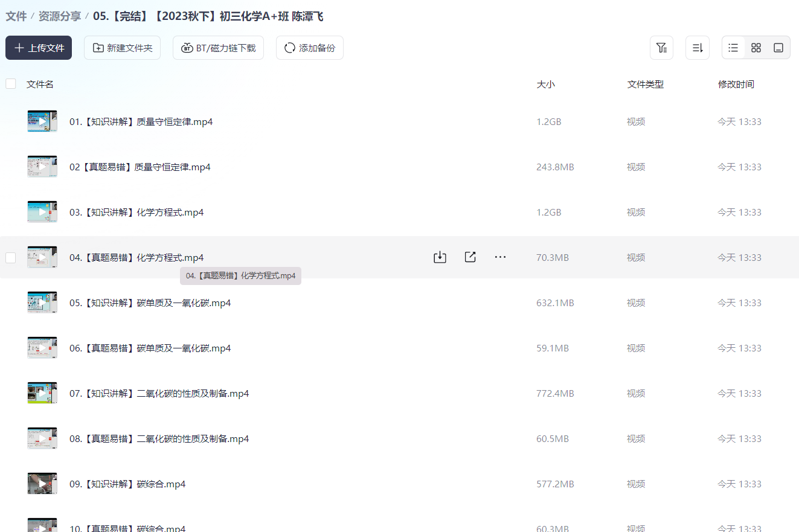Image resolution: width=799 pixels, height=532 pixels.
Task: Go back to 资源分享 folder
Action: click(58, 16)
